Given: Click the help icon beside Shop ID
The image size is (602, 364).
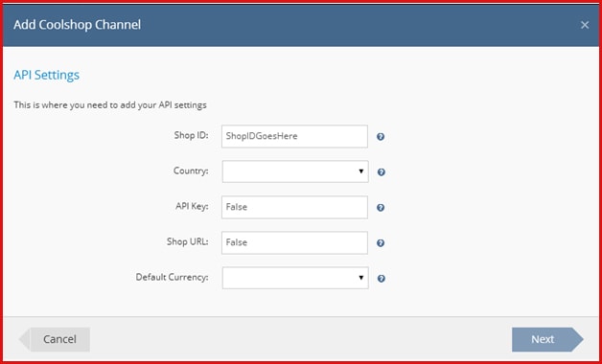Looking at the screenshot, I should click(x=381, y=137).
